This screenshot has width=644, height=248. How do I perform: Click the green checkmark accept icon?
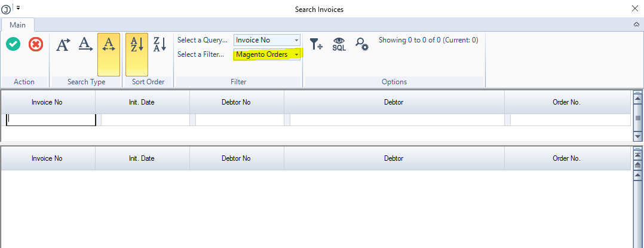[13, 44]
